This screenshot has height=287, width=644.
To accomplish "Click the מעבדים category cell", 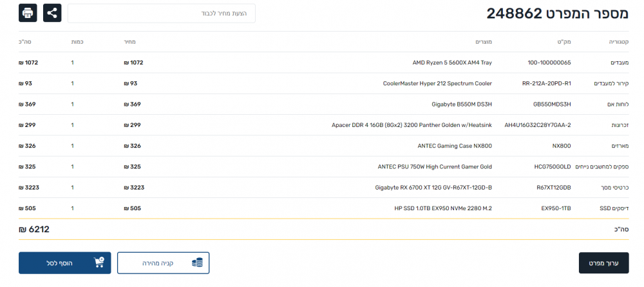I will [x=619, y=63].
